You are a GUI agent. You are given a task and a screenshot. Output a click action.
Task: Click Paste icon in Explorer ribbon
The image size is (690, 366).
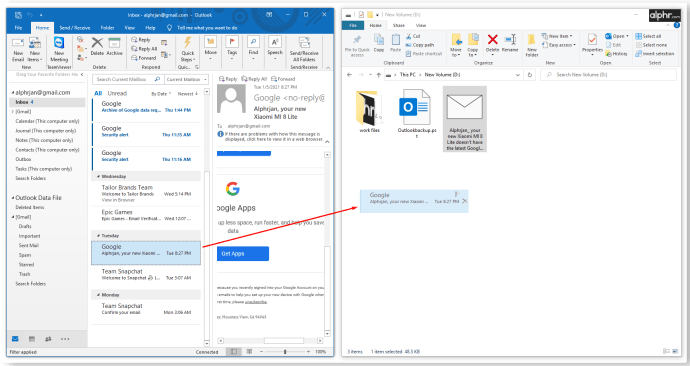[396, 43]
